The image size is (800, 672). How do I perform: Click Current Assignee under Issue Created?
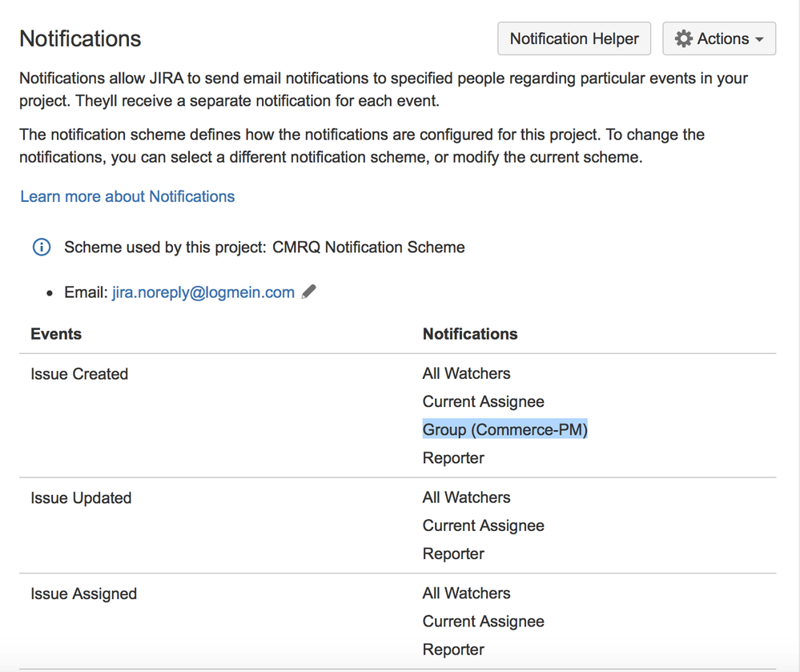coord(483,401)
